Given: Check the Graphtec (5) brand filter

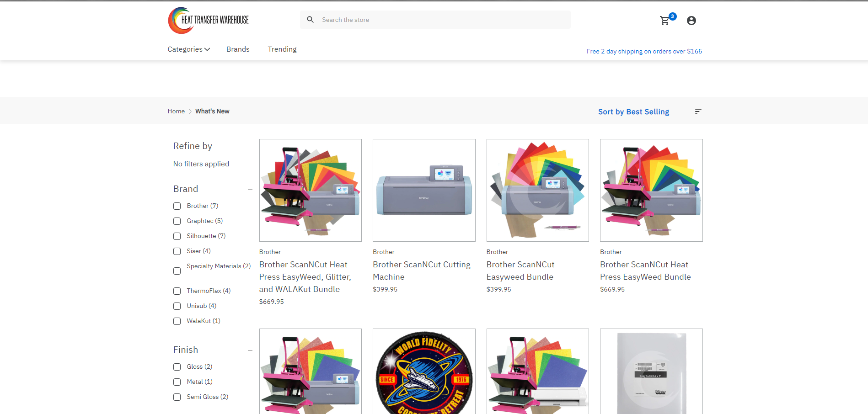Looking at the screenshot, I should 177,221.
